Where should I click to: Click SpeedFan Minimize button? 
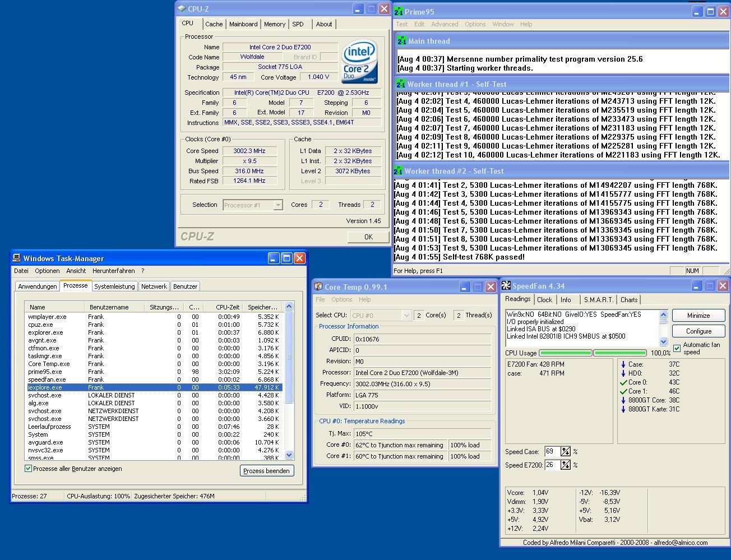point(698,316)
